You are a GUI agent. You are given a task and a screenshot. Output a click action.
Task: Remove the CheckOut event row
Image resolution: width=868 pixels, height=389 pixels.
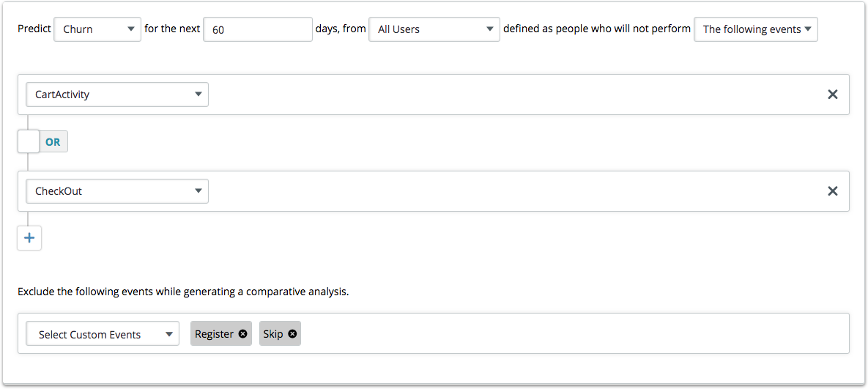click(832, 191)
